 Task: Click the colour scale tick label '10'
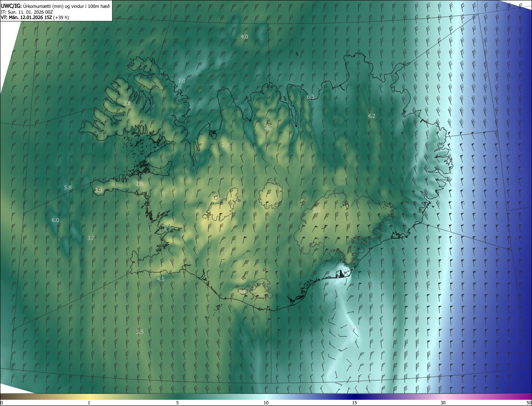(266, 403)
